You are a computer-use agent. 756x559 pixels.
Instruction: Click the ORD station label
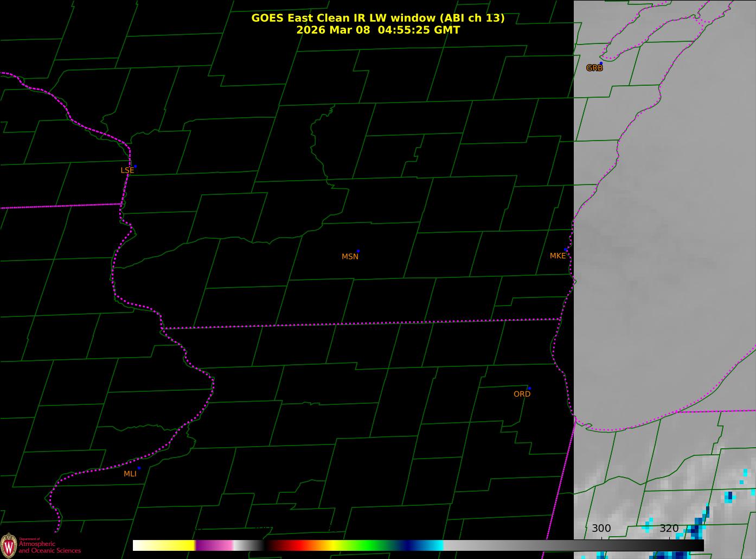(522, 394)
